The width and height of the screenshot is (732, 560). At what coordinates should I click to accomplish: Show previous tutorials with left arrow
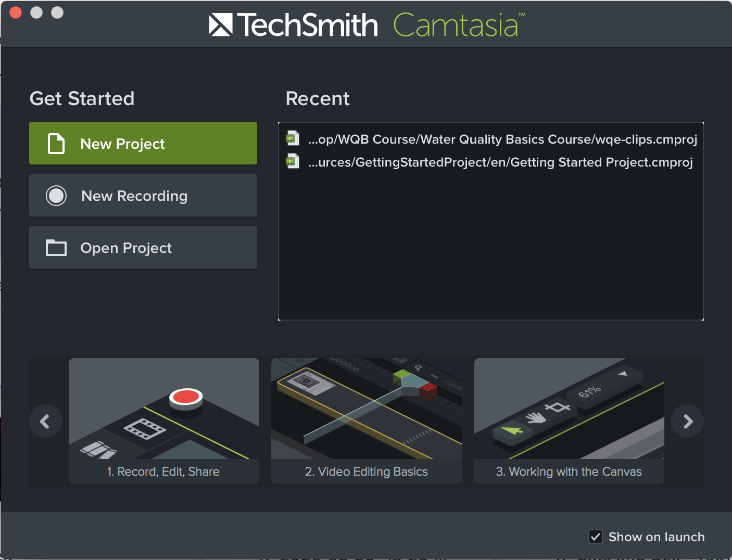coord(46,421)
